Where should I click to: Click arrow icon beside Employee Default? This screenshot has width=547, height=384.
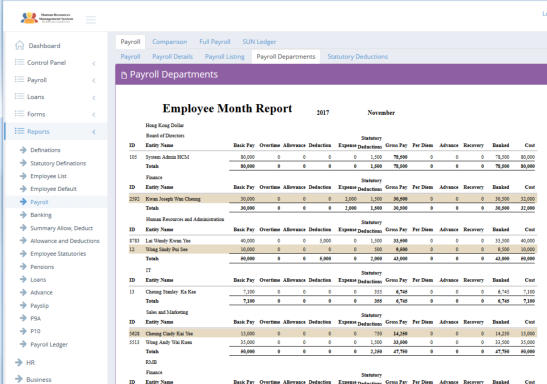[23, 189]
